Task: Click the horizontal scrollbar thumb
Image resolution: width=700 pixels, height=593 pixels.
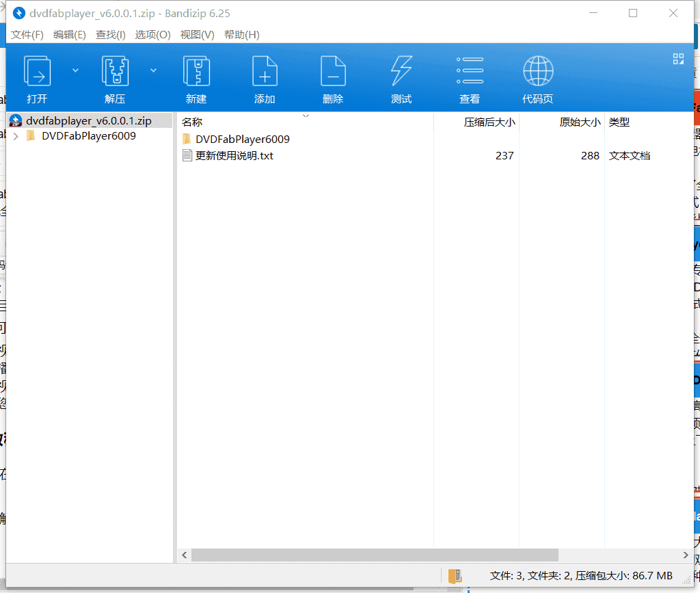Action: point(375,555)
